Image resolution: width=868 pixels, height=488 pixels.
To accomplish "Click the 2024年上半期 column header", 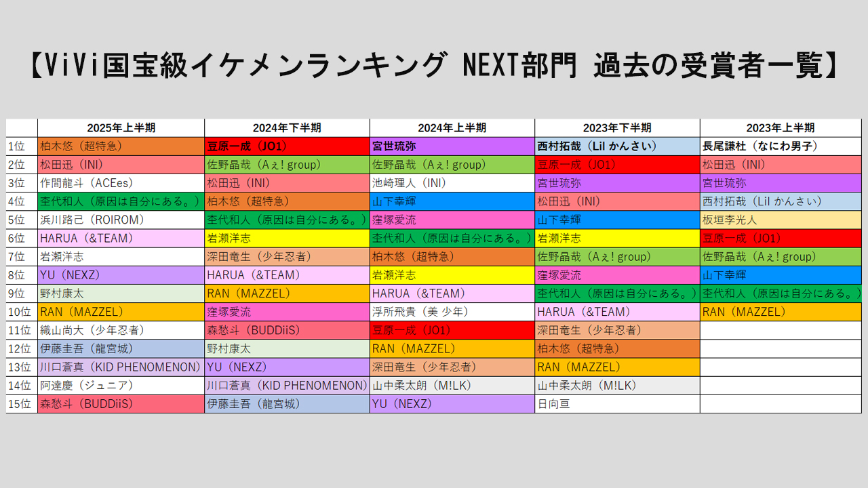I will point(452,127).
